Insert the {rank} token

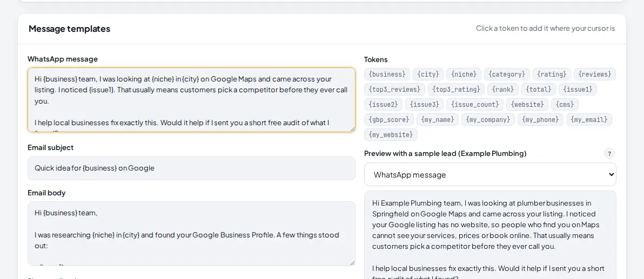(x=502, y=90)
